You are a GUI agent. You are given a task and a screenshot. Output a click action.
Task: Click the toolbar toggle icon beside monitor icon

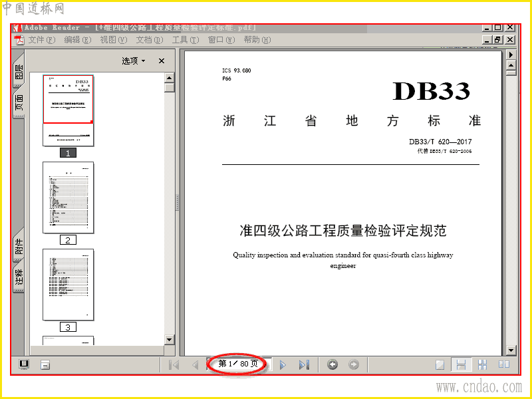coord(45,364)
